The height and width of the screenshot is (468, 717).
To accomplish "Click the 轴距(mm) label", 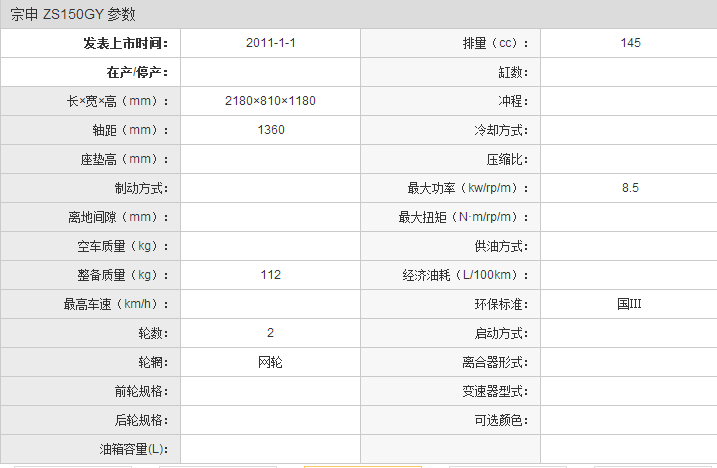I will pos(130,130).
